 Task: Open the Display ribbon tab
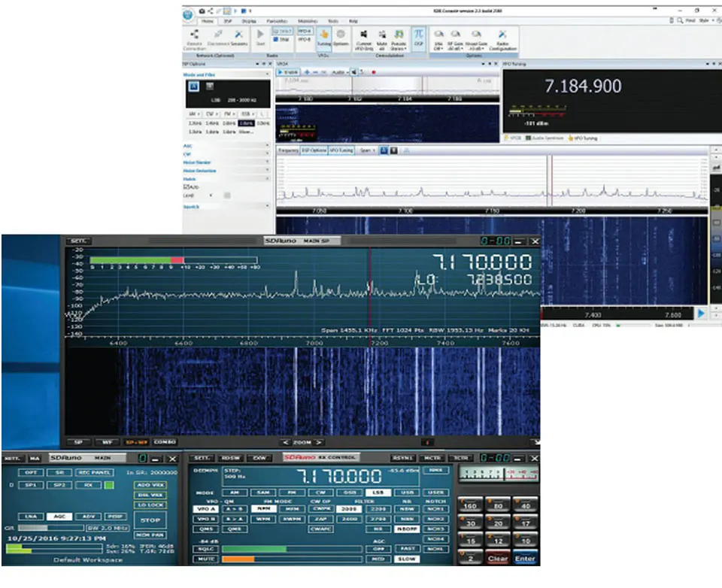coord(249,21)
